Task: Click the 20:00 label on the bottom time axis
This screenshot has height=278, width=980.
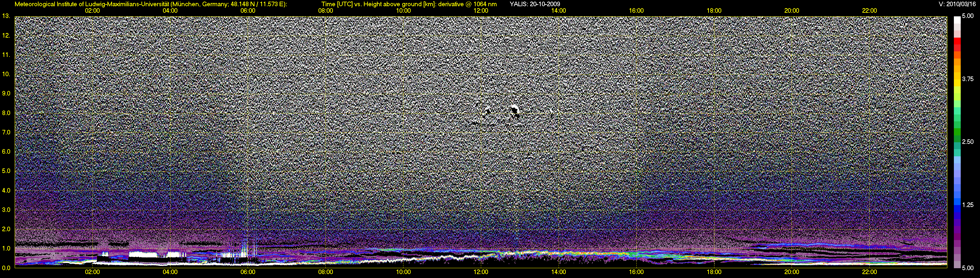Action: click(x=792, y=272)
